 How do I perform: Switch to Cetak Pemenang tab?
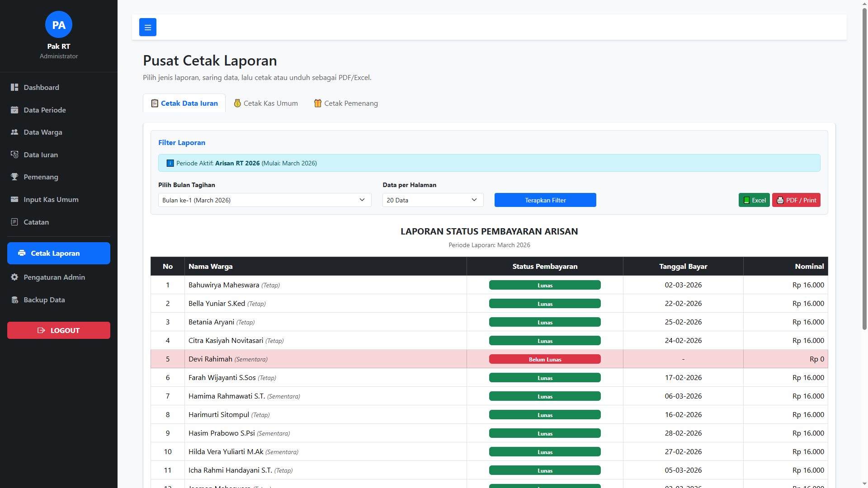coord(346,103)
